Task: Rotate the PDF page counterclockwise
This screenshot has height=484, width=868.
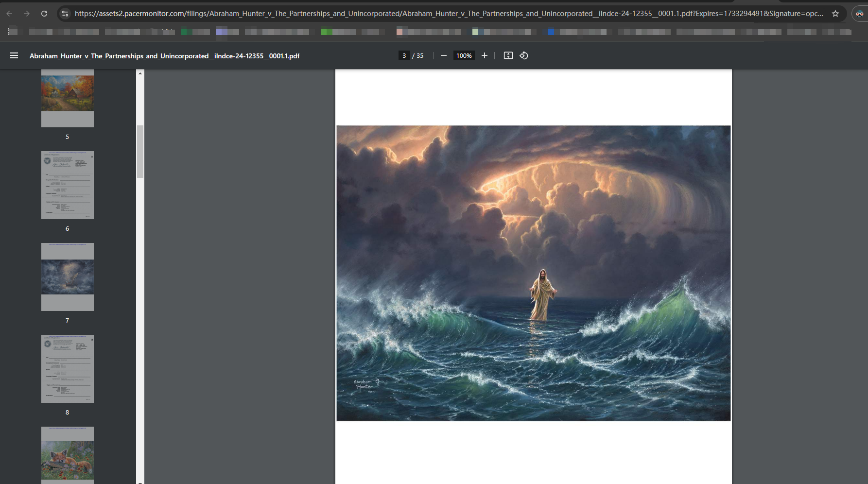Action: click(x=523, y=56)
